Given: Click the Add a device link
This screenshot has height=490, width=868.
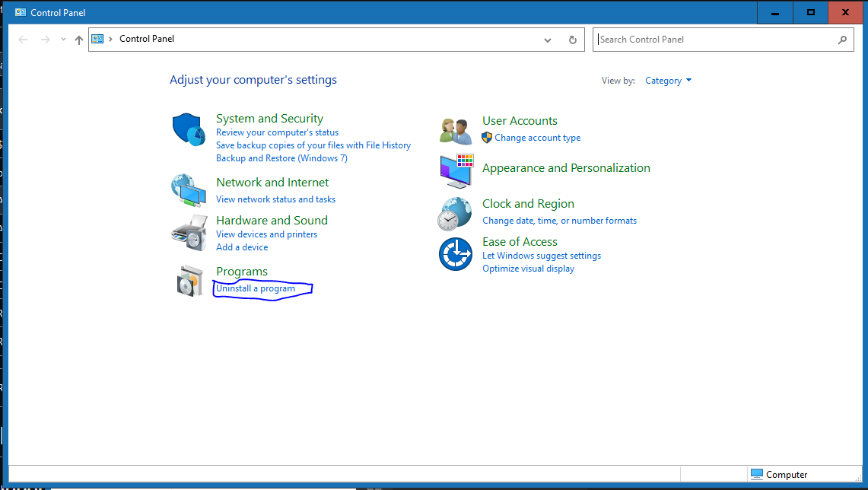Looking at the screenshot, I should tap(242, 247).
